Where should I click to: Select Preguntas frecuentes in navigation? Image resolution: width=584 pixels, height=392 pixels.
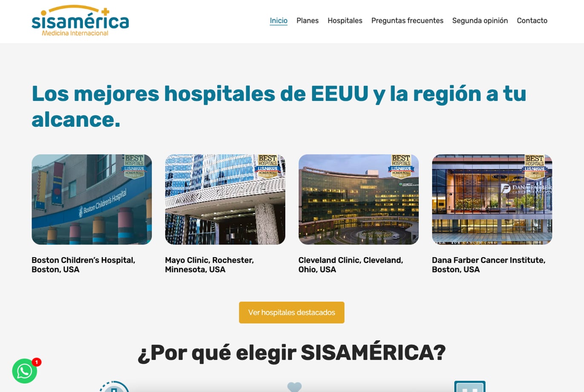tap(407, 20)
